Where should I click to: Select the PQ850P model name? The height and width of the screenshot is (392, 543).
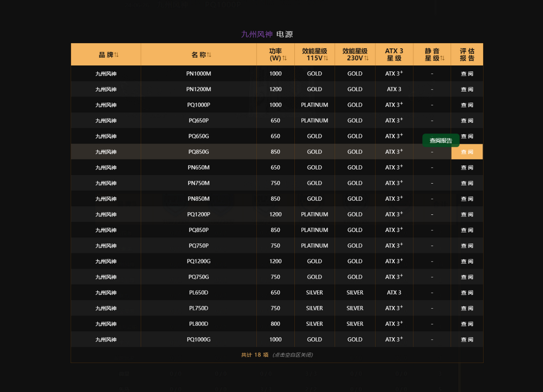(199, 230)
